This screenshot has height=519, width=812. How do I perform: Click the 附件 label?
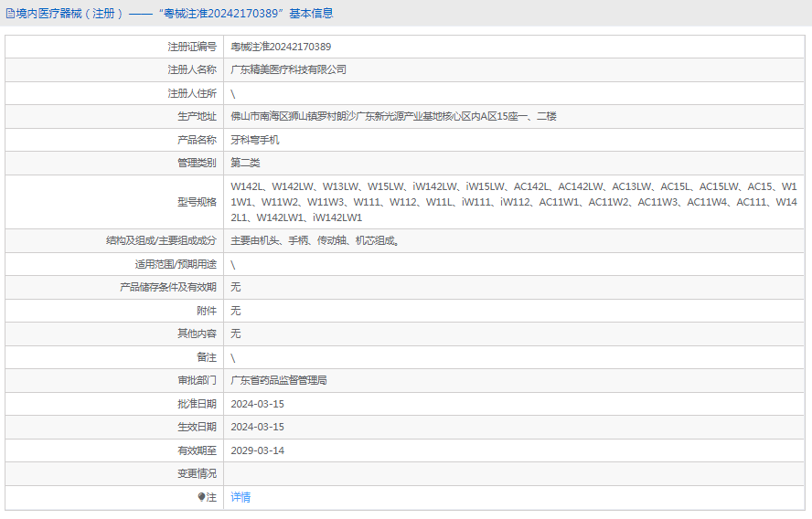point(207,311)
